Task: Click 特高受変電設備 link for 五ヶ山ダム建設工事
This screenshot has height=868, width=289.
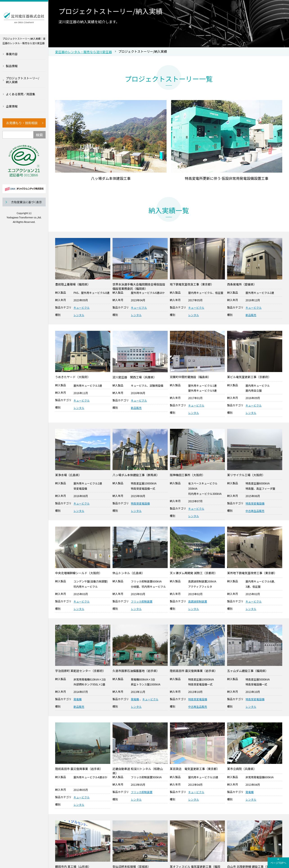Action: (x=255, y=699)
